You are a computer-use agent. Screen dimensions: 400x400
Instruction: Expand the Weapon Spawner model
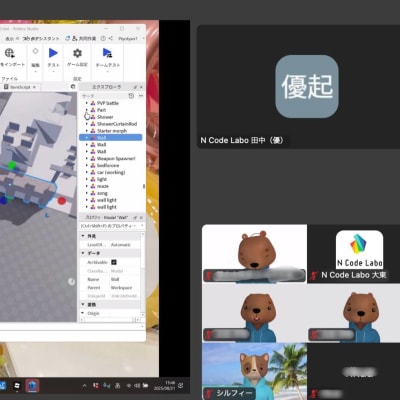(x=87, y=158)
